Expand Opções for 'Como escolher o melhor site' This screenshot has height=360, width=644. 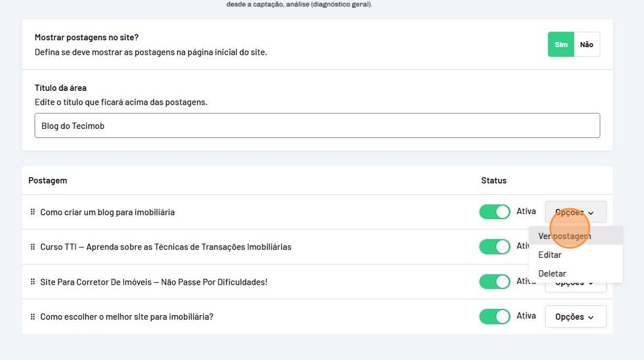click(575, 317)
